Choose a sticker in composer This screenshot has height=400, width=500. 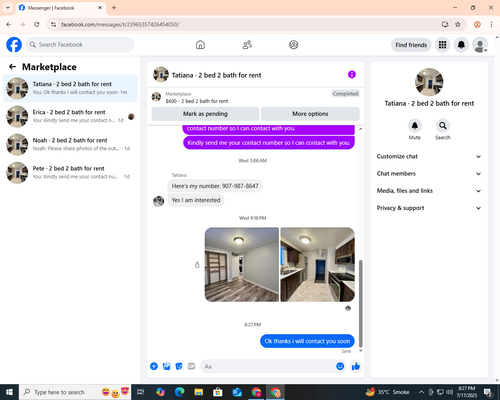[x=179, y=366]
